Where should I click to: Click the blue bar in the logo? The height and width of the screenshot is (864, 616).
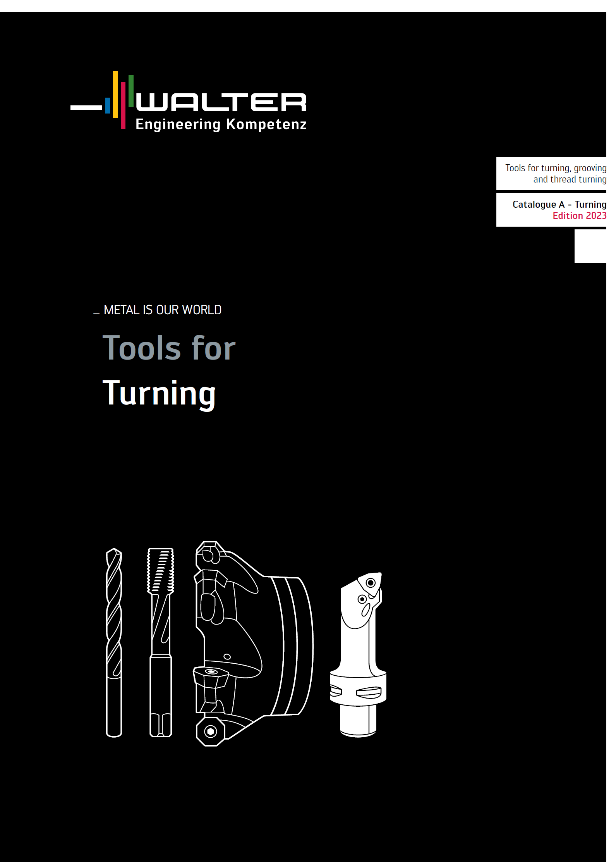pos(108,105)
